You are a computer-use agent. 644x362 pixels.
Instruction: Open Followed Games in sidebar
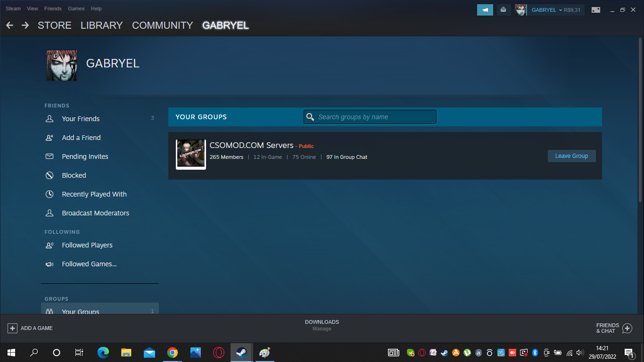click(89, 264)
